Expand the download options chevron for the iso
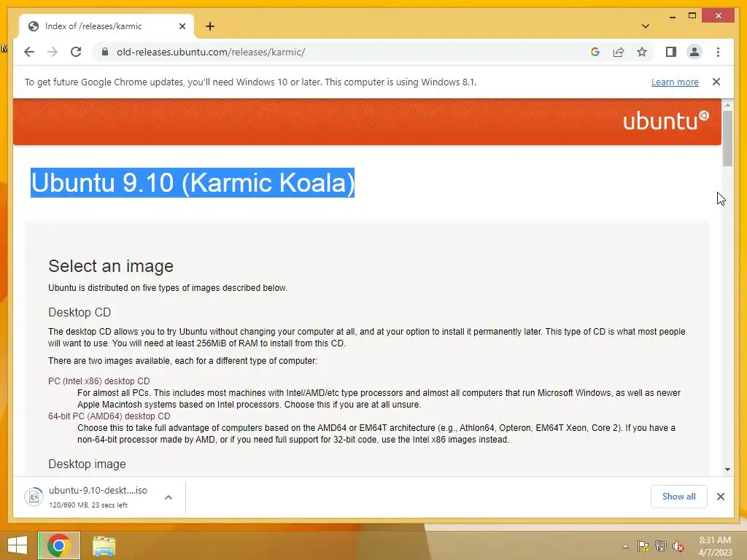 pos(169,497)
